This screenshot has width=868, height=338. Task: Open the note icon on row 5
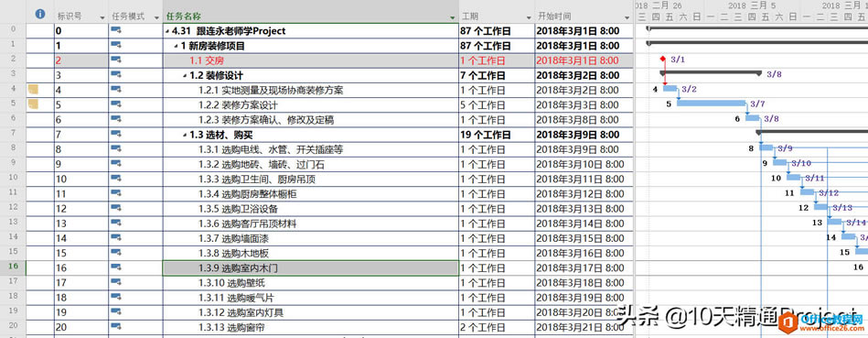pyautogui.click(x=34, y=104)
